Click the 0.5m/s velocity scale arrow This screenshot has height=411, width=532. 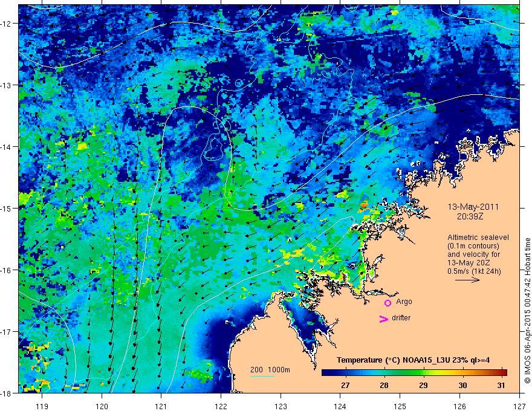467,280
